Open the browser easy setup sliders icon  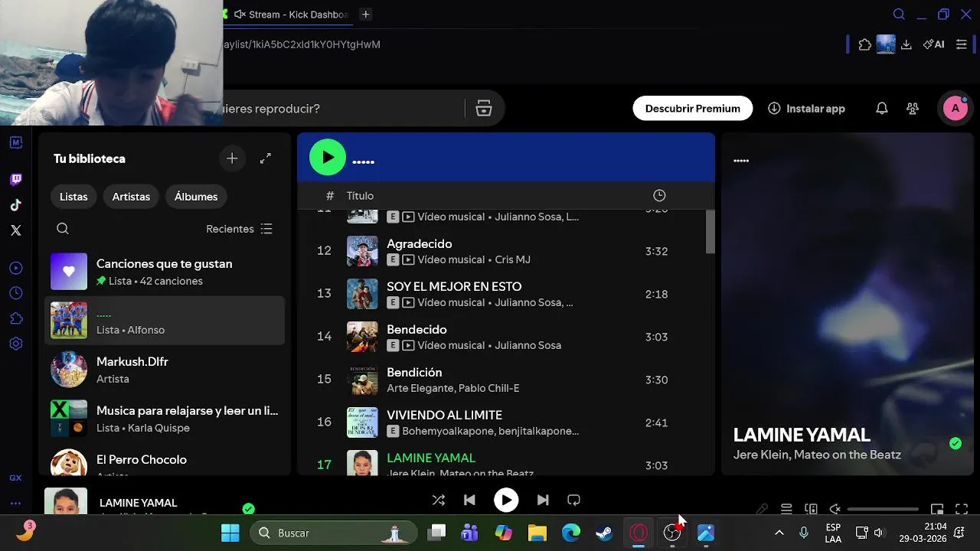(x=962, y=44)
